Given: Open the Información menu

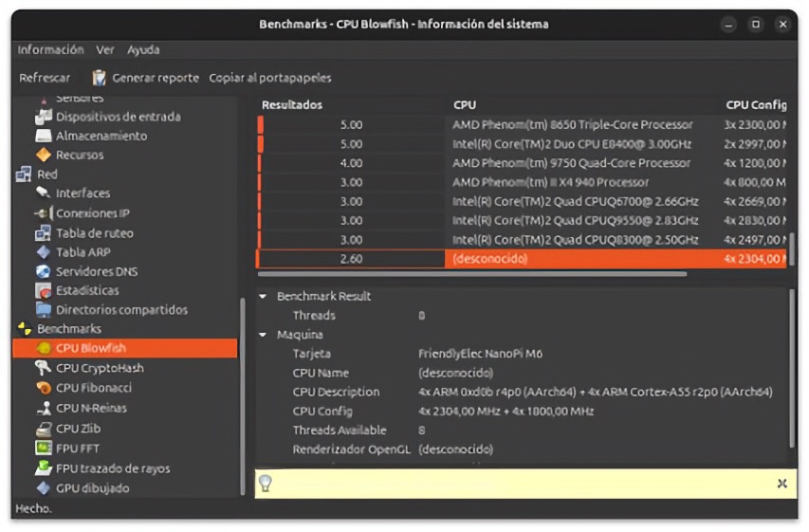Looking at the screenshot, I should pos(50,50).
